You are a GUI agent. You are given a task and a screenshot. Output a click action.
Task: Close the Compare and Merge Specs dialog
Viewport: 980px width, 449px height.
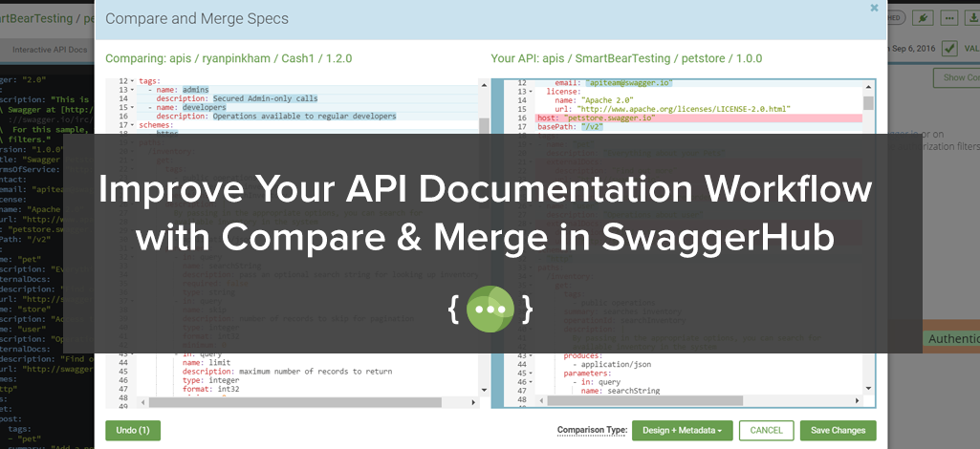pyautogui.click(x=874, y=8)
